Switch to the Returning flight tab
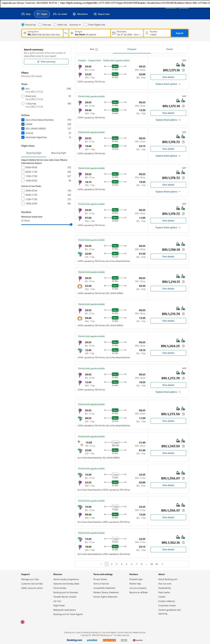This screenshot has width=210, height=644. pyautogui.click(x=59, y=153)
